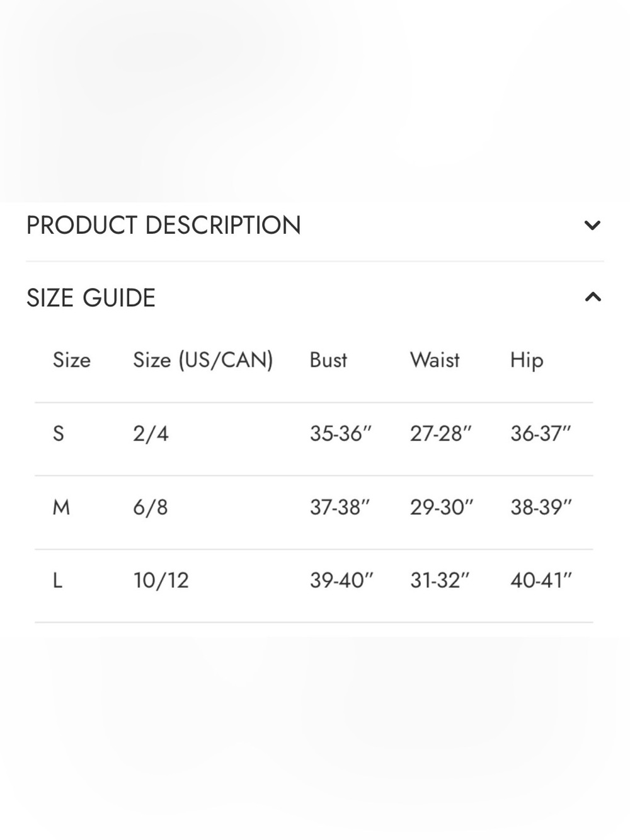This screenshot has width=630, height=840.
Task: Click the Waist column header
Action: (435, 360)
